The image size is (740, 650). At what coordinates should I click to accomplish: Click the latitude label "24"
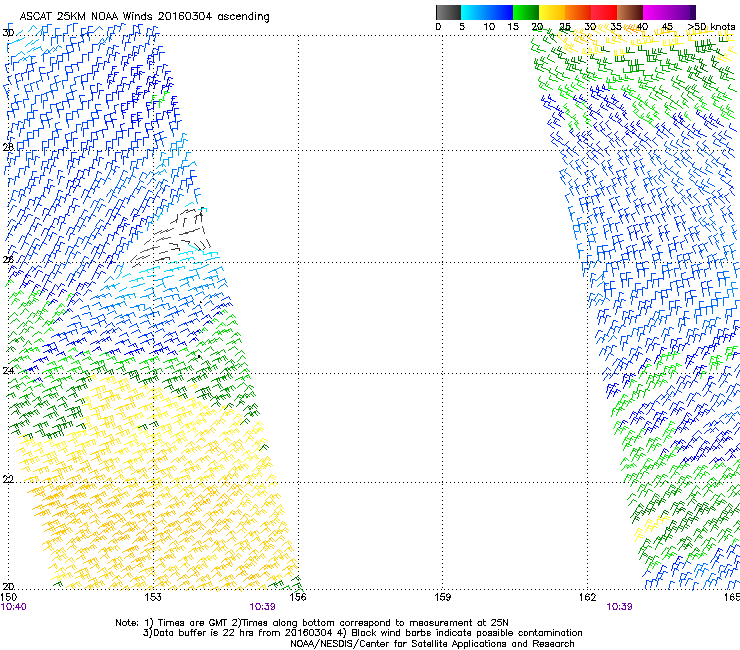pos(8,371)
